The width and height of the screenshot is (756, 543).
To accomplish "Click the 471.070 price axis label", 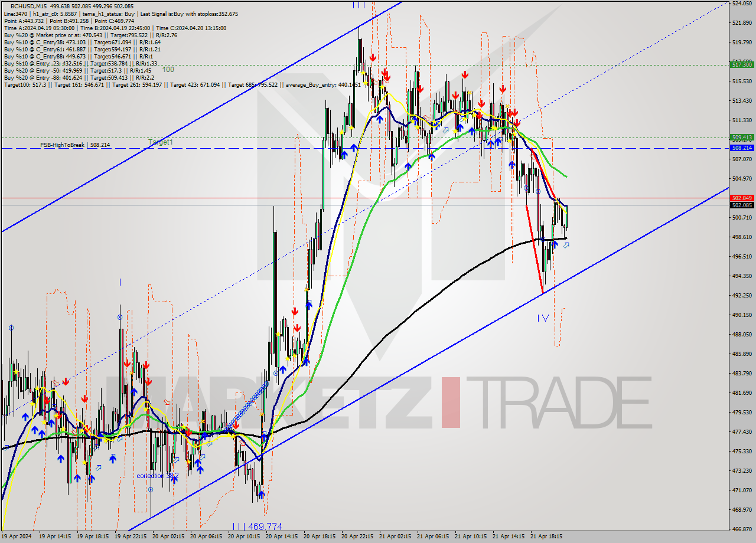I will (x=742, y=490).
